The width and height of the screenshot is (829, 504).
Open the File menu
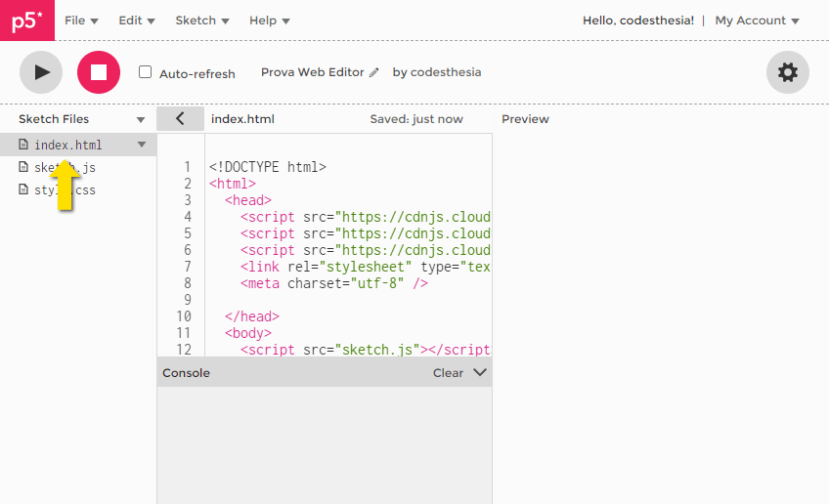[81, 21]
